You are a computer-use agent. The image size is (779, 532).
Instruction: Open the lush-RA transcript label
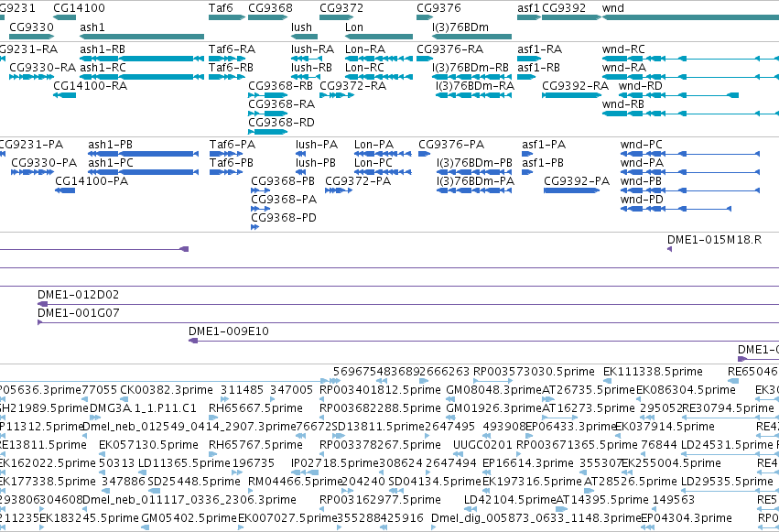point(312,49)
